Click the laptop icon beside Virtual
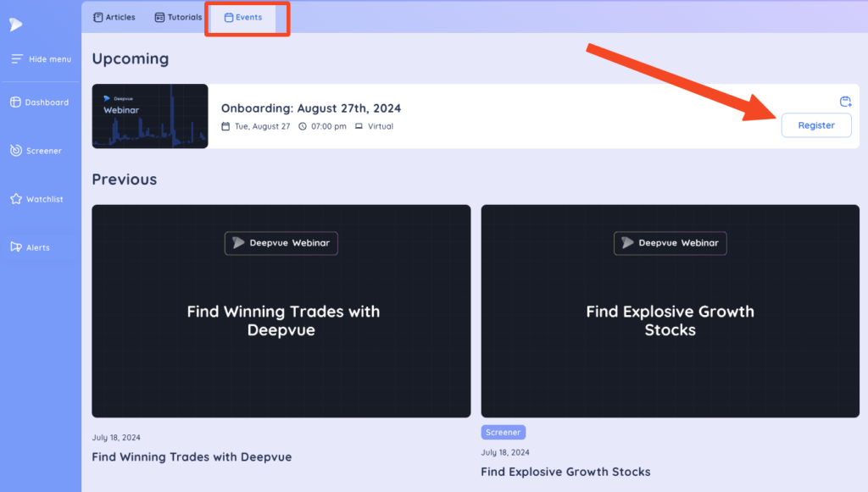The image size is (868, 492). coord(359,126)
